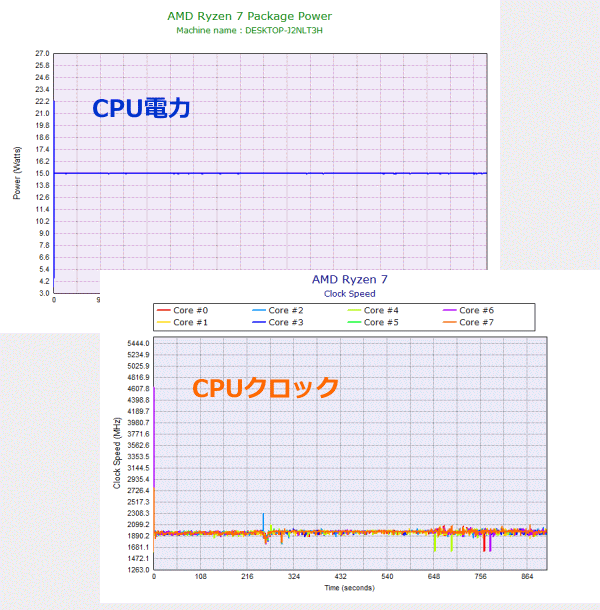Click the 648 tick on time axis
600x610 pixels.
(x=434, y=577)
